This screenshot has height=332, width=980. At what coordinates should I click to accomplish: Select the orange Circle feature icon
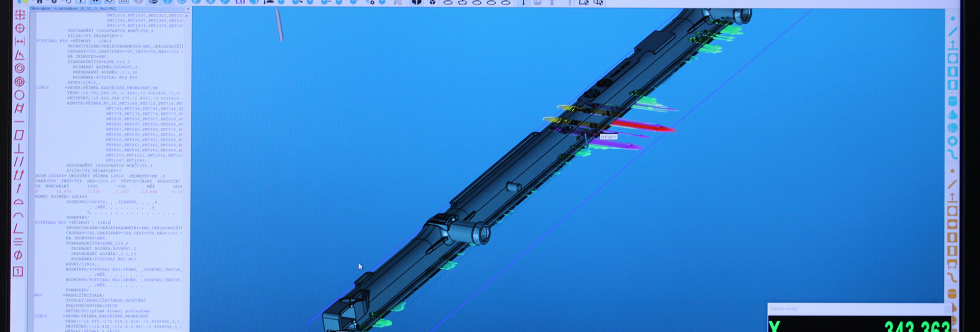click(x=952, y=211)
